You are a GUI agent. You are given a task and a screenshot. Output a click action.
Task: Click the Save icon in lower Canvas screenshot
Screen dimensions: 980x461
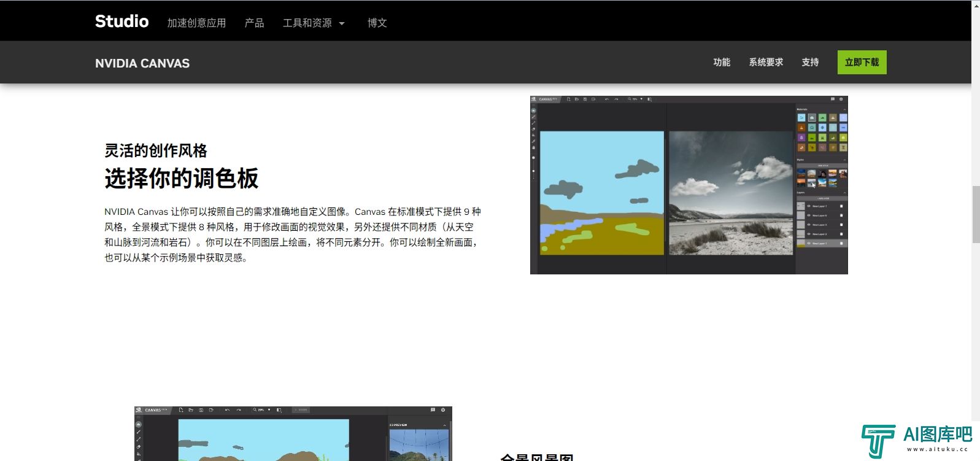pos(201,410)
